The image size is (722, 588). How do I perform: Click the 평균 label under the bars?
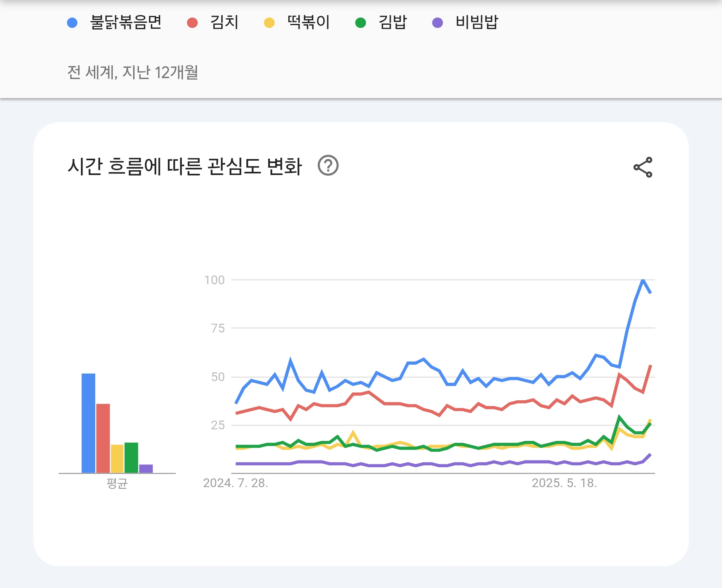117,484
